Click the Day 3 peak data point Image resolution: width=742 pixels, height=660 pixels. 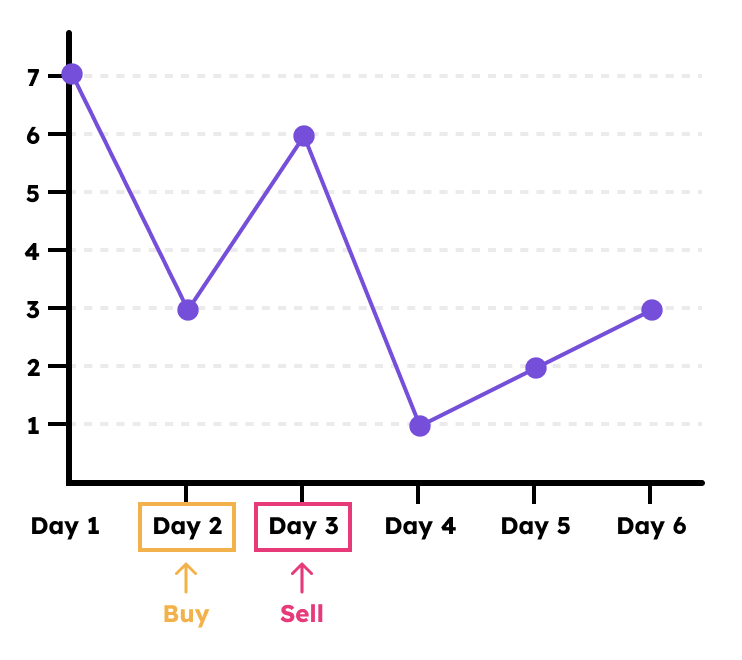coord(303,136)
